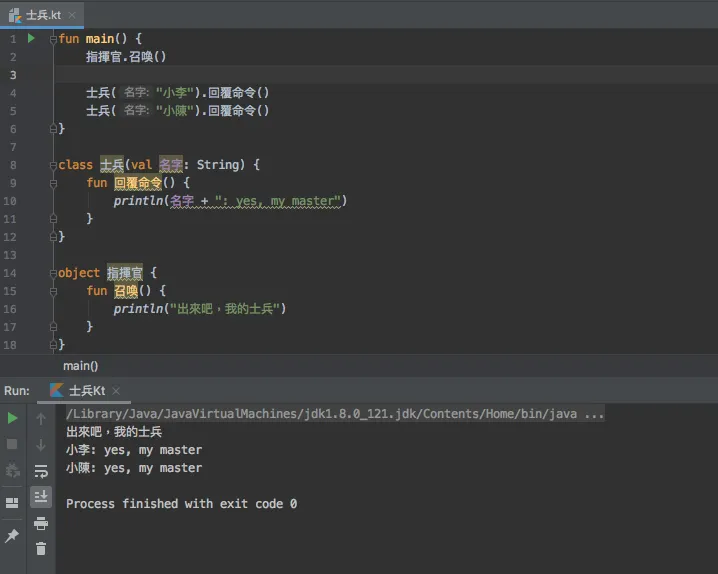Click the empty highlighted line 3 in editor
This screenshot has width=718, height=574.
tap(386, 75)
